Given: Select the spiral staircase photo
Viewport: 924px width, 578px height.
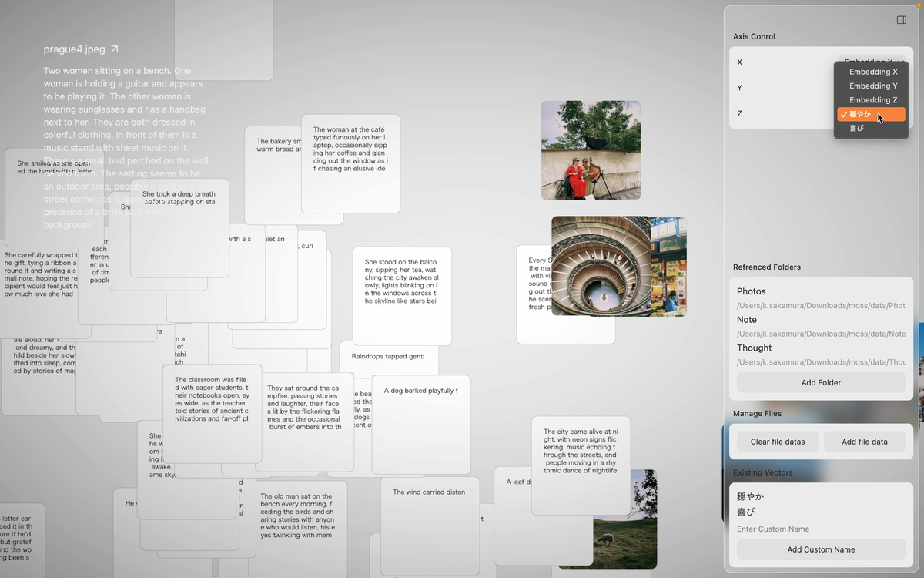Looking at the screenshot, I should tap(601, 266).
